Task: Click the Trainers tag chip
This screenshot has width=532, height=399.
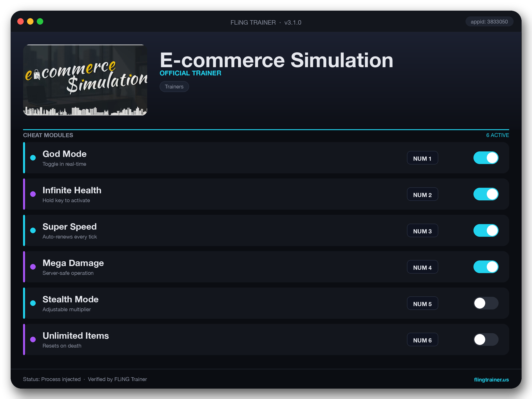Action: pos(174,87)
